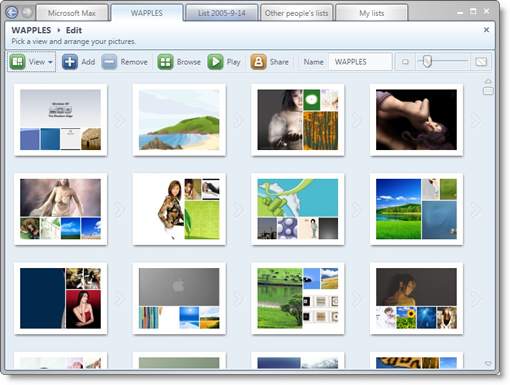
Task: Click the orange Share icon
Action: click(x=258, y=62)
